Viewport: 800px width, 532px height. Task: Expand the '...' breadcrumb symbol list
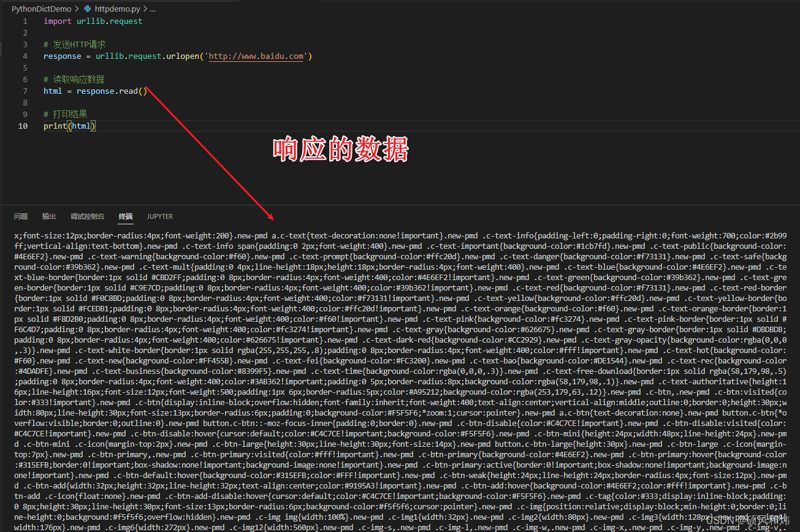tap(153, 9)
